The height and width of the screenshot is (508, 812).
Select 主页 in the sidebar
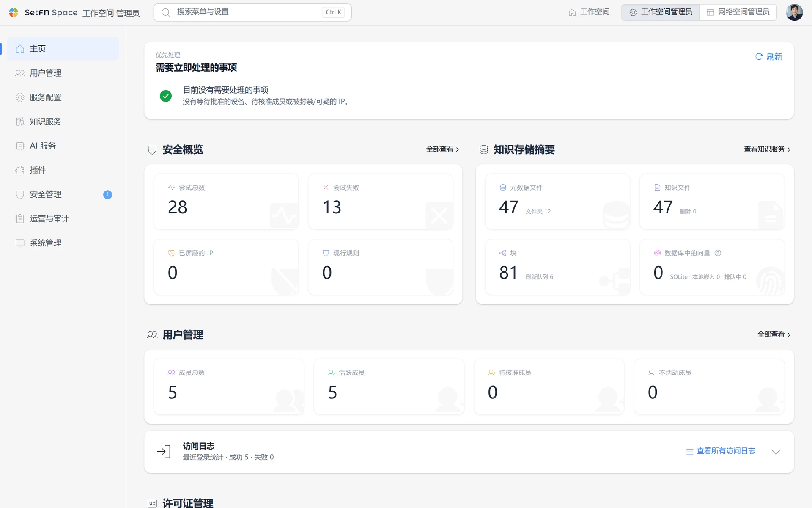(x=63, y=49)
